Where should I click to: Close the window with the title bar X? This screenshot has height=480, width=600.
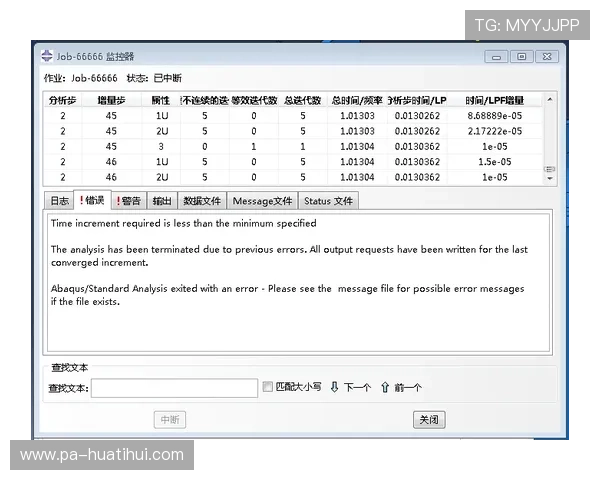546,57
